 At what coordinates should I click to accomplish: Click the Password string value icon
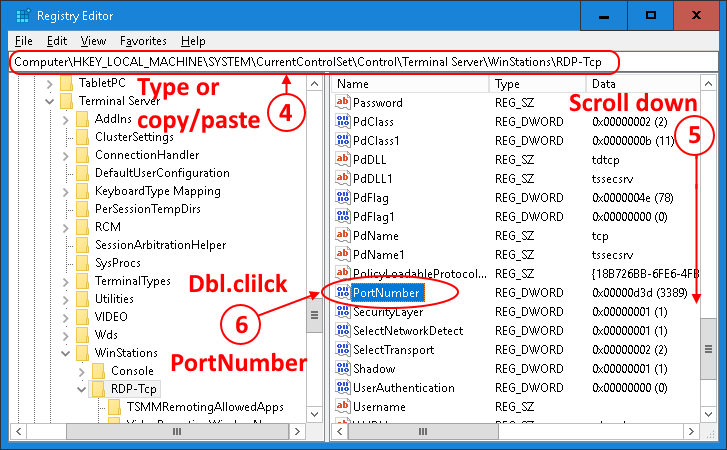click(343, 102)
